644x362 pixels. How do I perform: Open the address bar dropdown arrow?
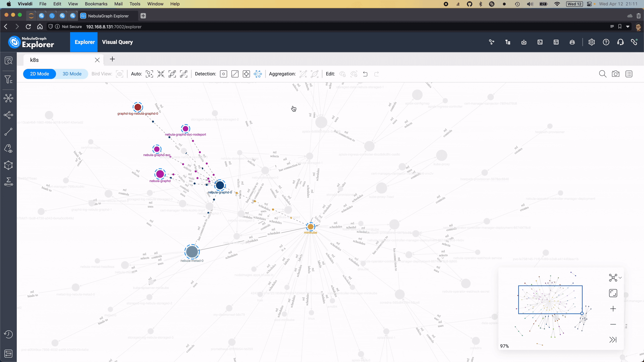point(628,27)
